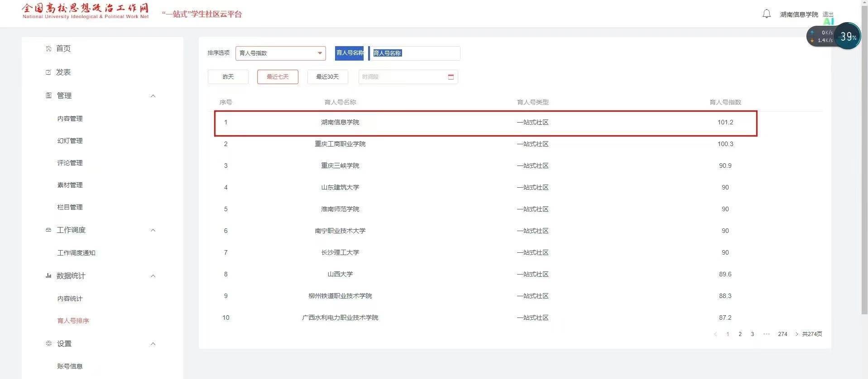Open the calendar icon in 时间段 field
This screenshot has height=379, width=868.
point(451,77)
